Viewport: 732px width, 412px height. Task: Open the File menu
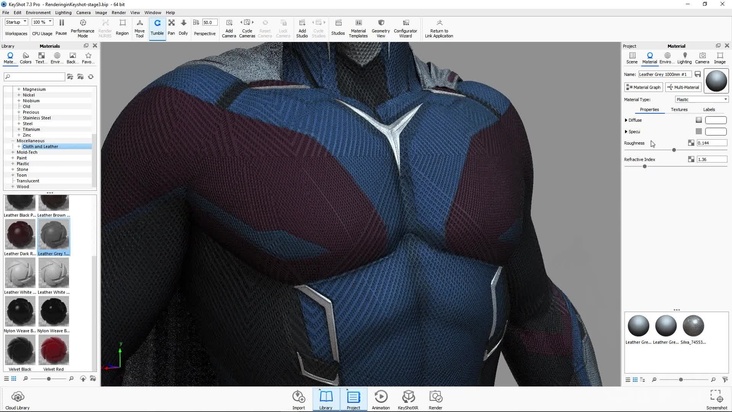coord(6,13)
